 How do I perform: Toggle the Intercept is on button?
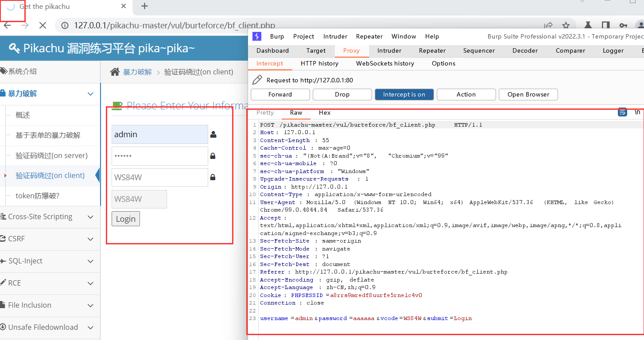(x=404, y=94)
